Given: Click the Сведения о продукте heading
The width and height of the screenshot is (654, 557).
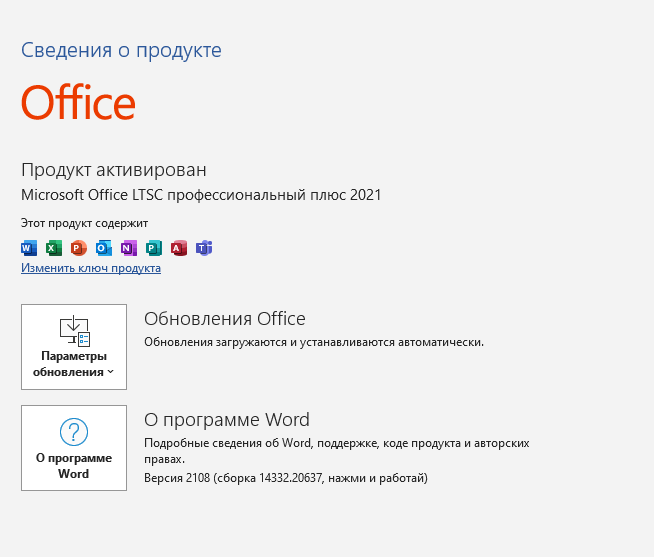Looking at the screenshot, I should 121,50.
